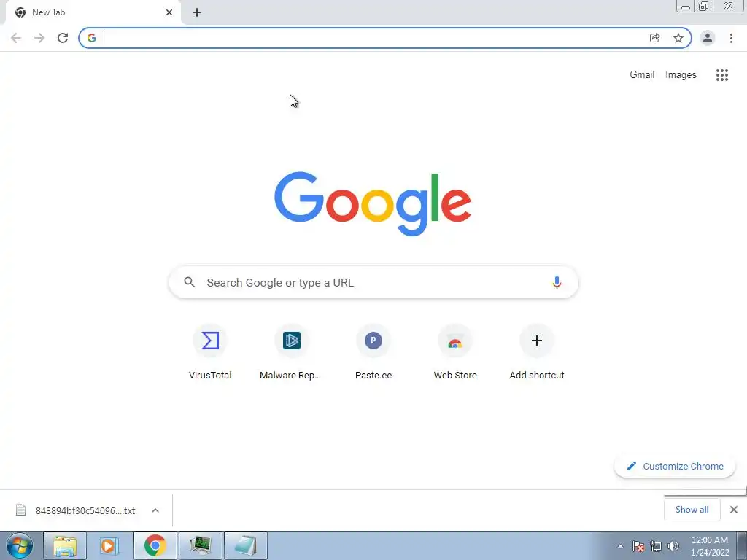Open the VirusTotal shortcut
The height and width of the screenshot is (560, 747).
pos(210,352)
